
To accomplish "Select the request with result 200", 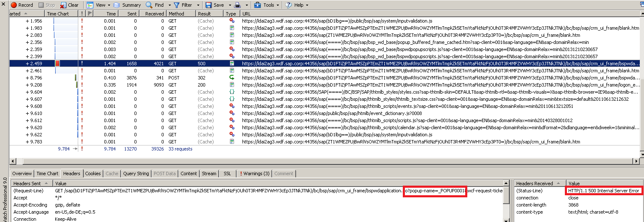I will (x=325, y=85).
